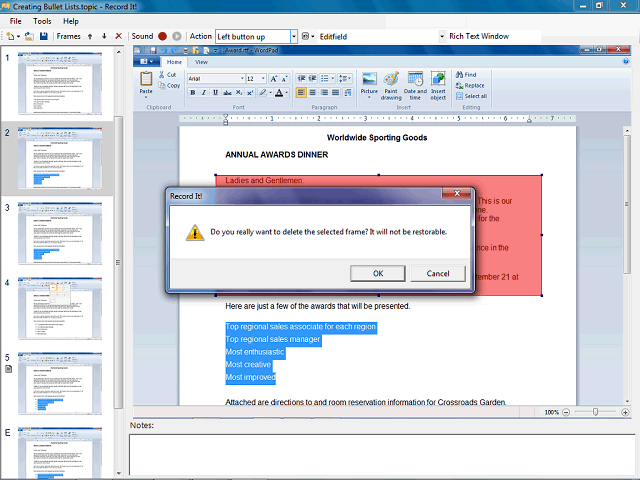Toggle Italic formatting button
Screen dimensions: 640x480
click(x=204, y=93)
